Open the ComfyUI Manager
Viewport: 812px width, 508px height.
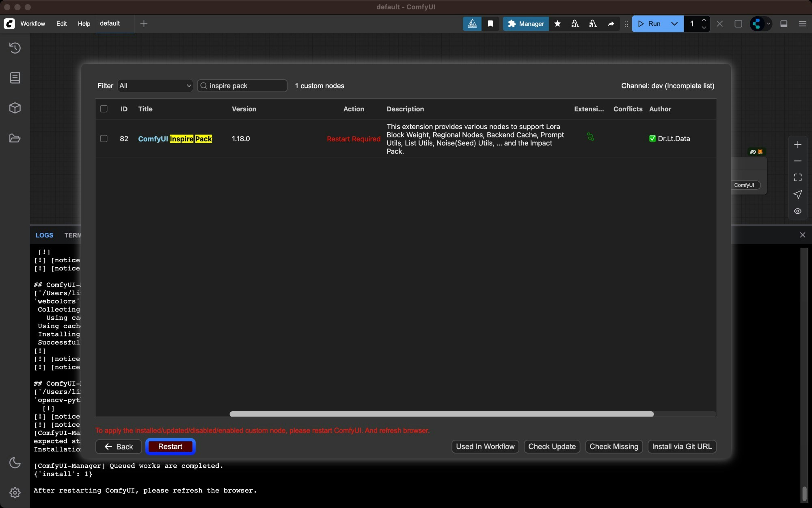pos(525,24)
